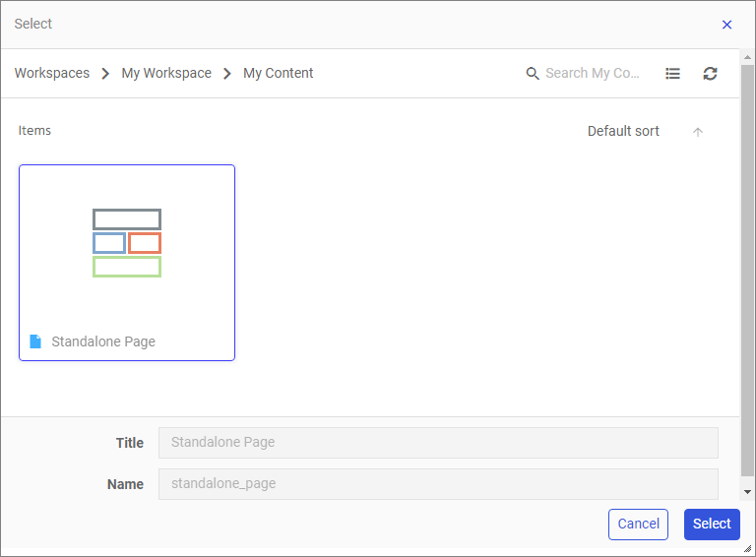Select the My Content breadcrumb
756x557 pixels.
tap(279, 74)
